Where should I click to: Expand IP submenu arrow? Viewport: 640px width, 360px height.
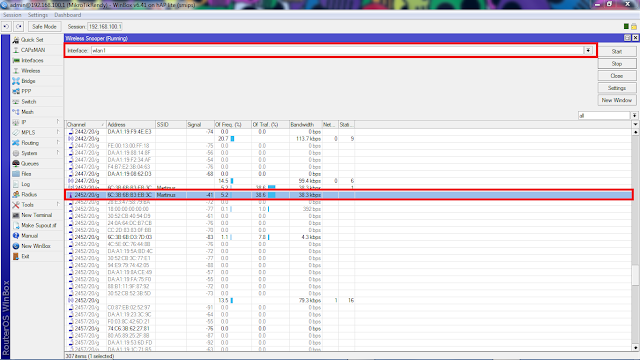point(58,122)
